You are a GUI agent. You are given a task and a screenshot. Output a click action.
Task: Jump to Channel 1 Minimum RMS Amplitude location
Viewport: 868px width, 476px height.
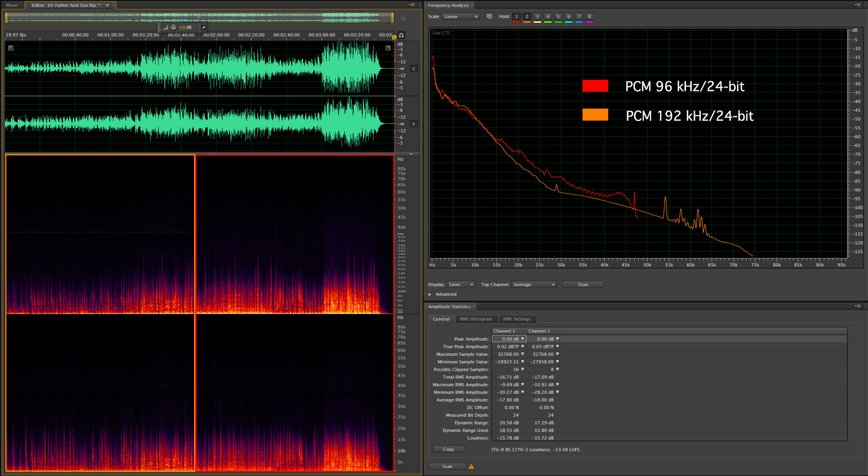(x=522, y=392)
